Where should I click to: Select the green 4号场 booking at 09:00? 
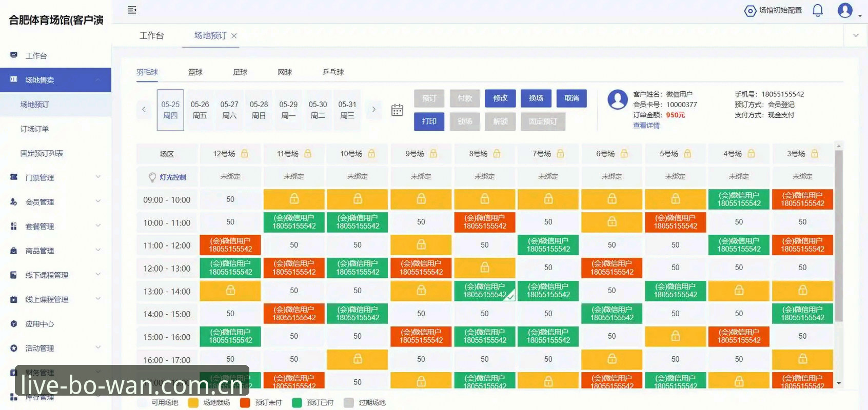coord(739,199)
